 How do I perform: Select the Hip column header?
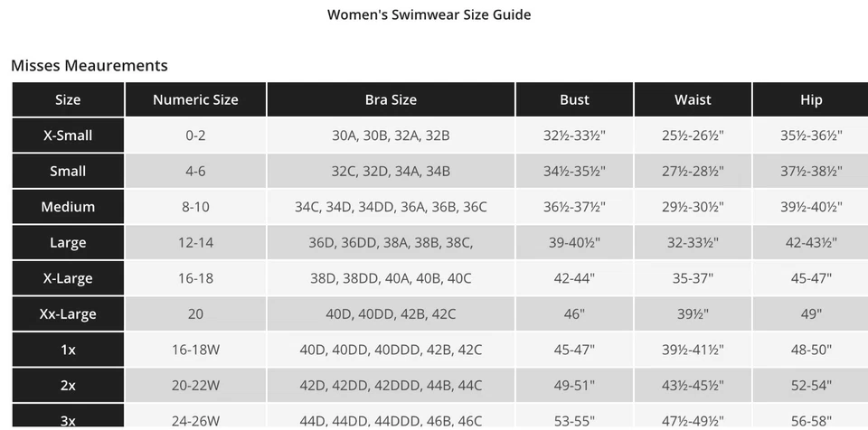coord(811,99)
